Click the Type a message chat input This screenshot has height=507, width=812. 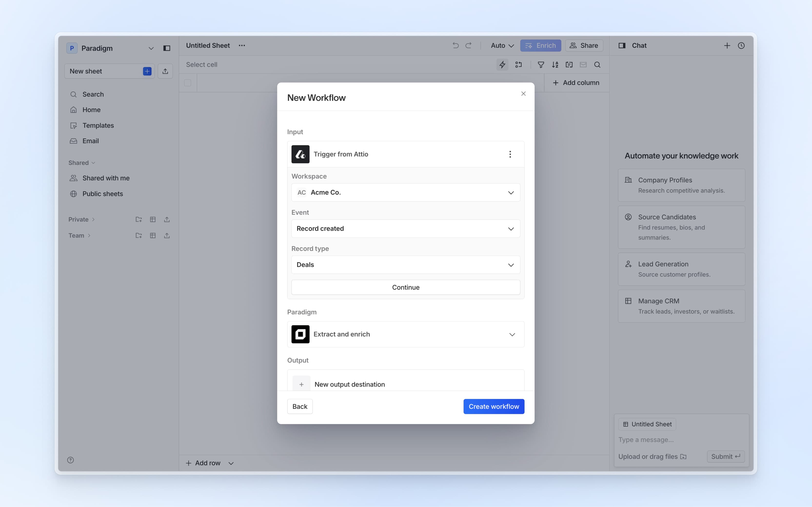coord(681,440)
